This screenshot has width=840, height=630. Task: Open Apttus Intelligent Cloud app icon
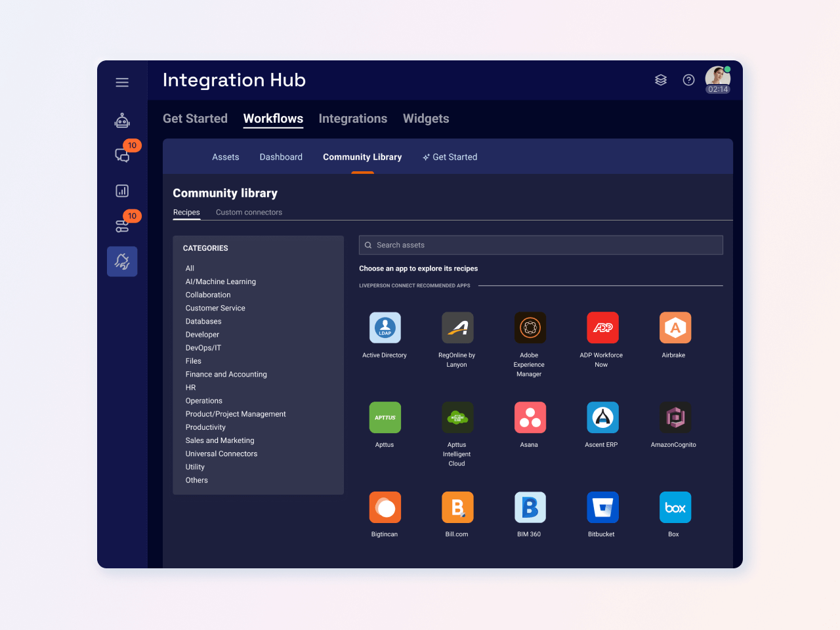(x=457, y=417)
